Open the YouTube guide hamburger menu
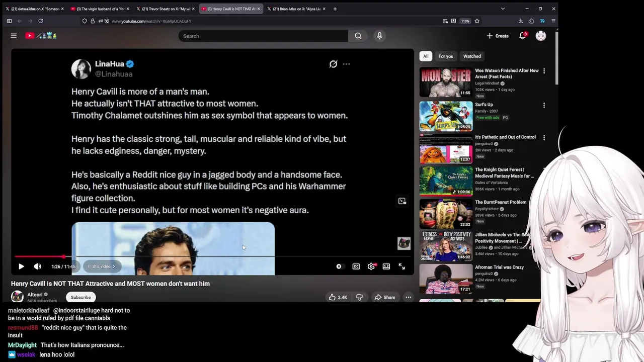644x362 pixels. (x=14, y=36)
